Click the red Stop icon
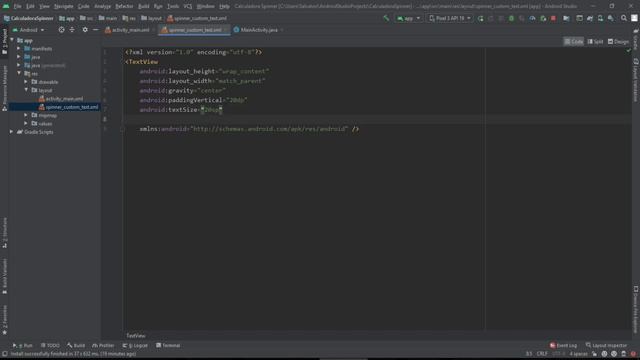Screen dimensions: 640x360 click(x=553, y=18)
